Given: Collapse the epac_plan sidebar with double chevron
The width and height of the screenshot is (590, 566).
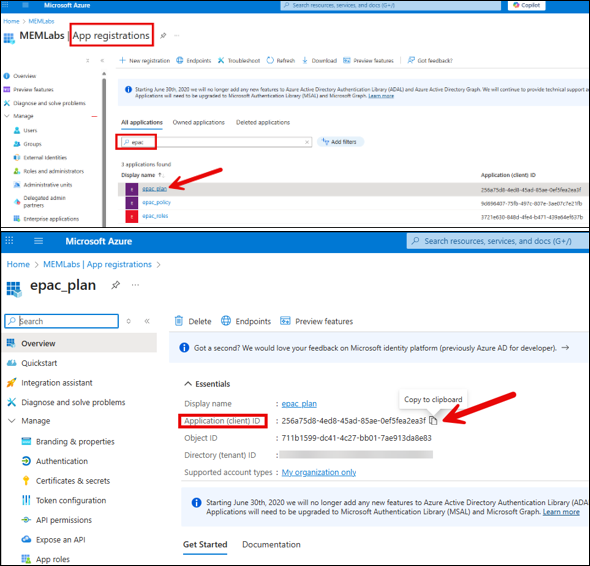Looking at the screenshot, I should coord(147,321).
